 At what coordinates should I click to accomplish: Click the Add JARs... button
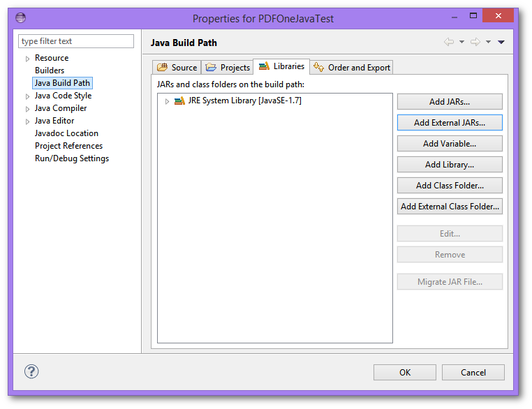pyautogui.click(x=450, y=102)
